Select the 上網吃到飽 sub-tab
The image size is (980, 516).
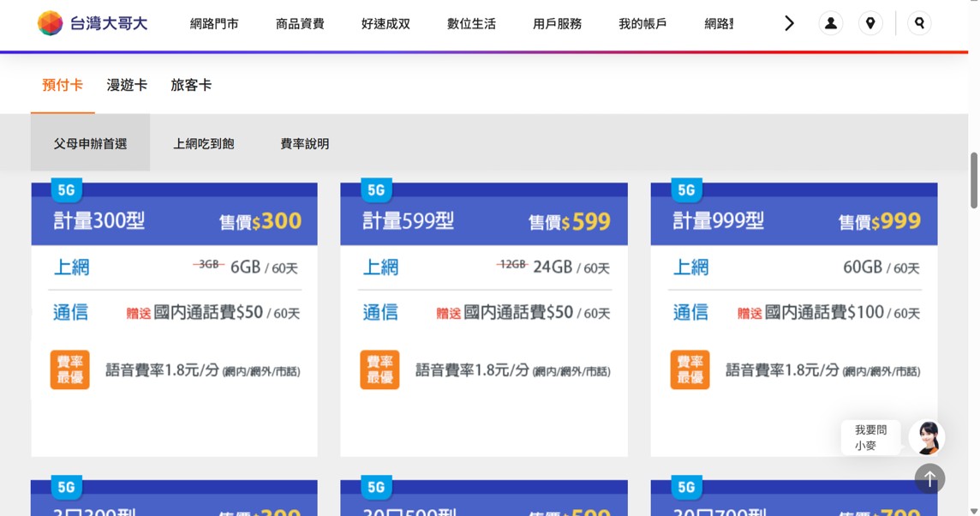(203, 144)
